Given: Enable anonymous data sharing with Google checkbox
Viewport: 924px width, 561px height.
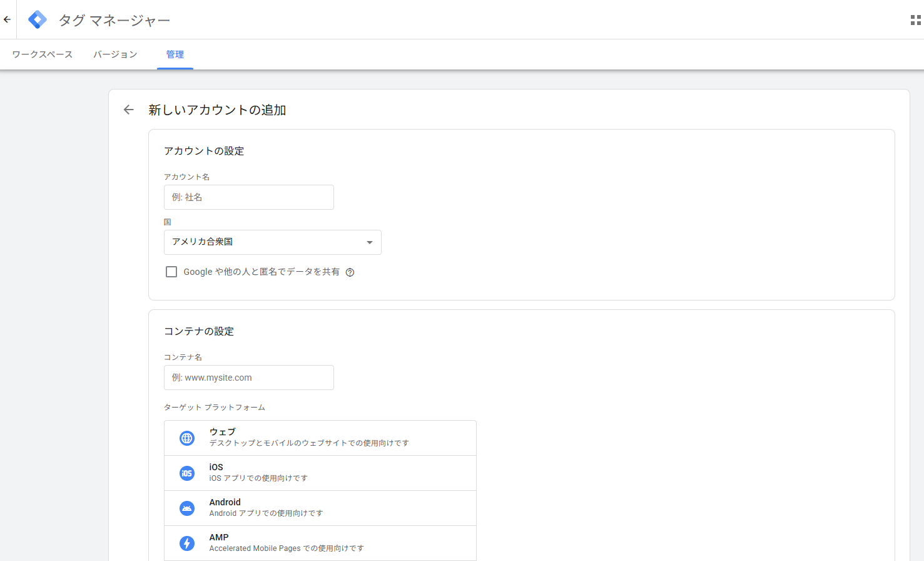Looking at the screenshot, I should tap(171, 272).
